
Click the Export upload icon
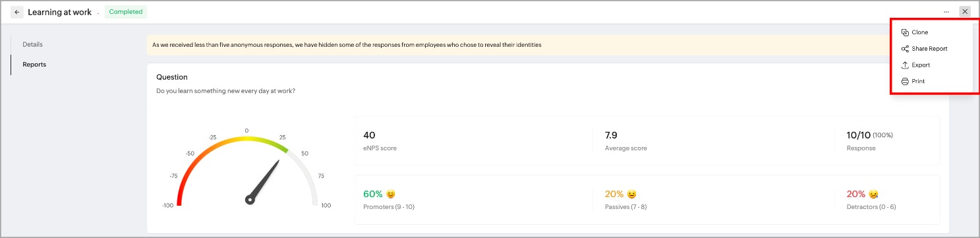pyautogui.click(x=905, y=65)
